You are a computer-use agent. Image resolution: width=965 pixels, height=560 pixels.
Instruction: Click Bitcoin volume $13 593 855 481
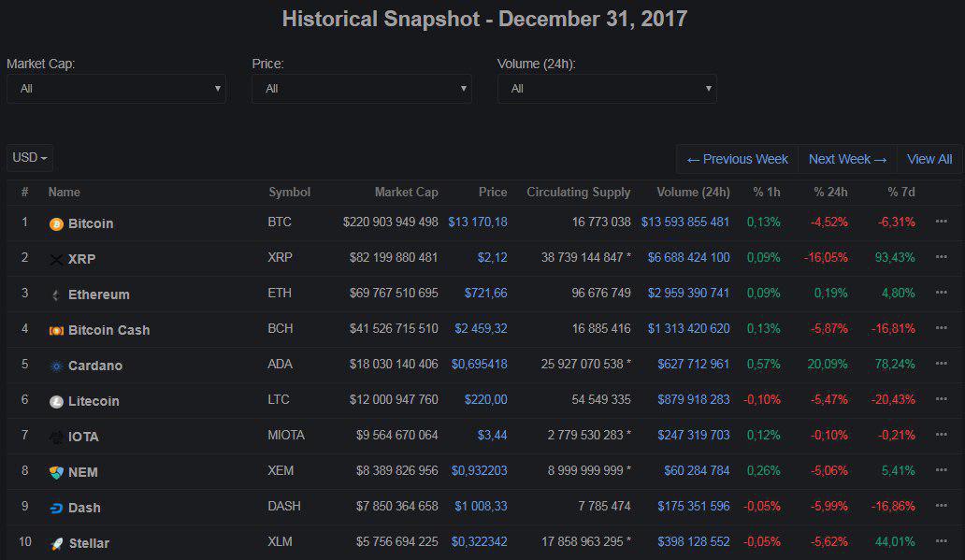685,222
